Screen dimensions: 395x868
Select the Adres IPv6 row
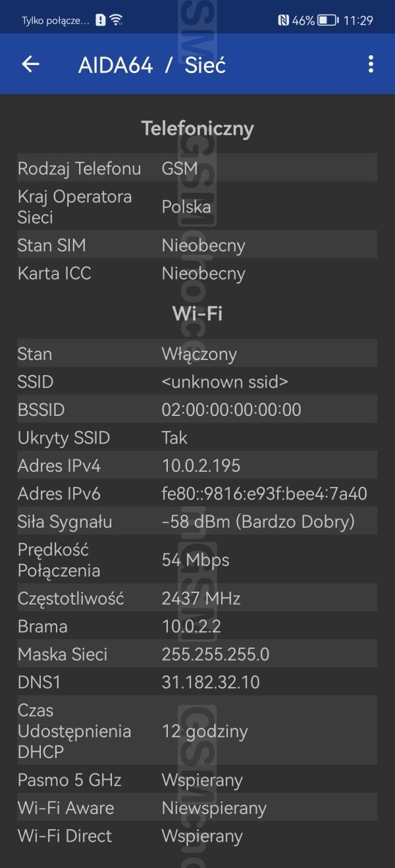[197, 494]
